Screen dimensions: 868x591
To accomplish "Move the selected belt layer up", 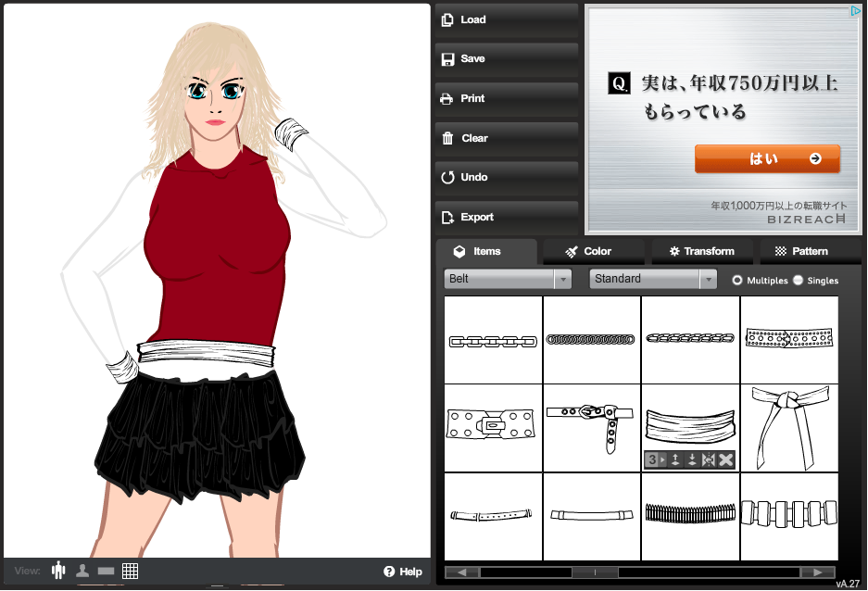I will point(675,460).
